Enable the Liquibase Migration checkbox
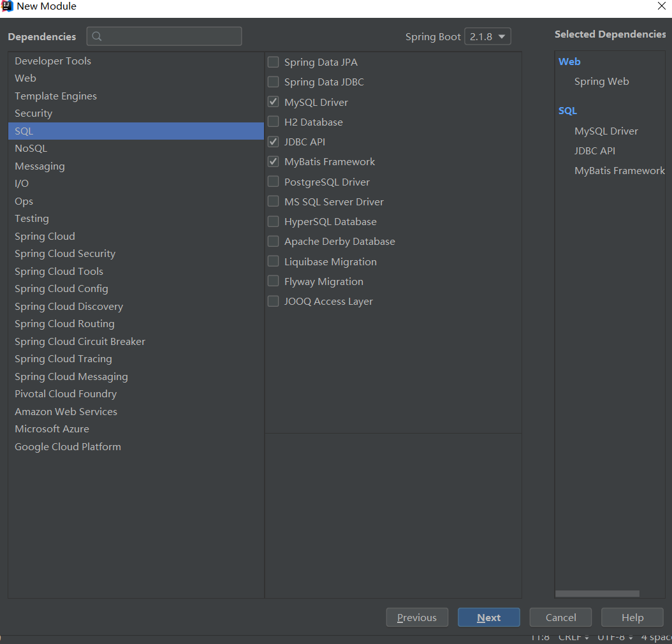This screenshot has height=644, width=672. click(x=273, y=261)
